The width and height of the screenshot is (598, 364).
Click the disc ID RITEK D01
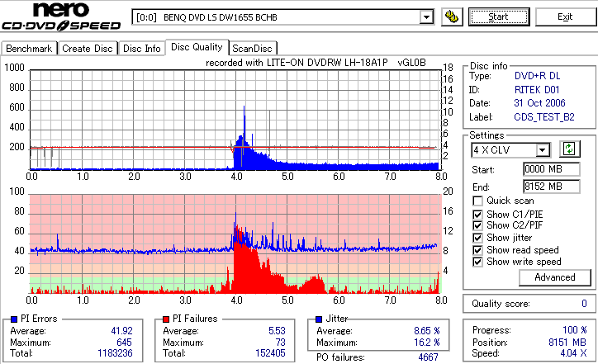pyautogui.click(x=537, y=90)
